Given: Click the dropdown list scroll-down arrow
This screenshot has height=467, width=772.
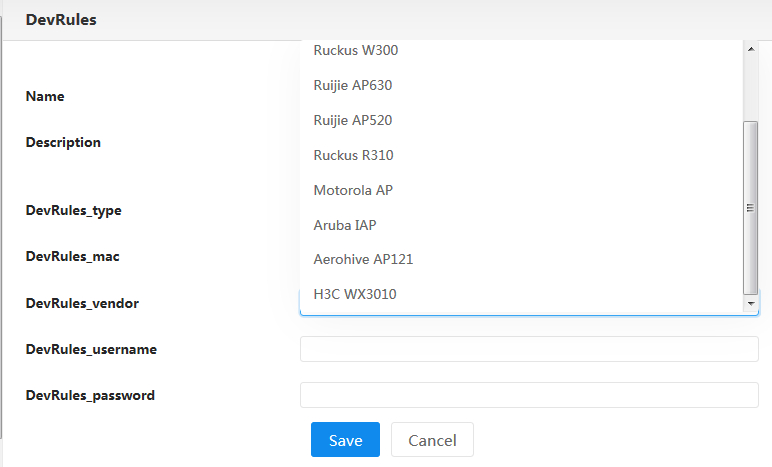Looking at the screenshot, I should (751, 304).
